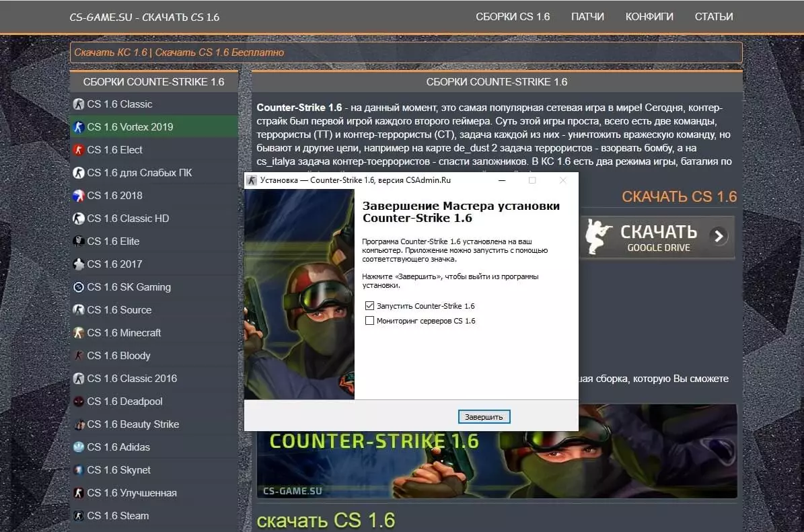Image resolution: width=804 pixels, height=532 pixels.
Task: Open the CS 1.6 Classic 2016 link
Action: [x=133, y=379]
